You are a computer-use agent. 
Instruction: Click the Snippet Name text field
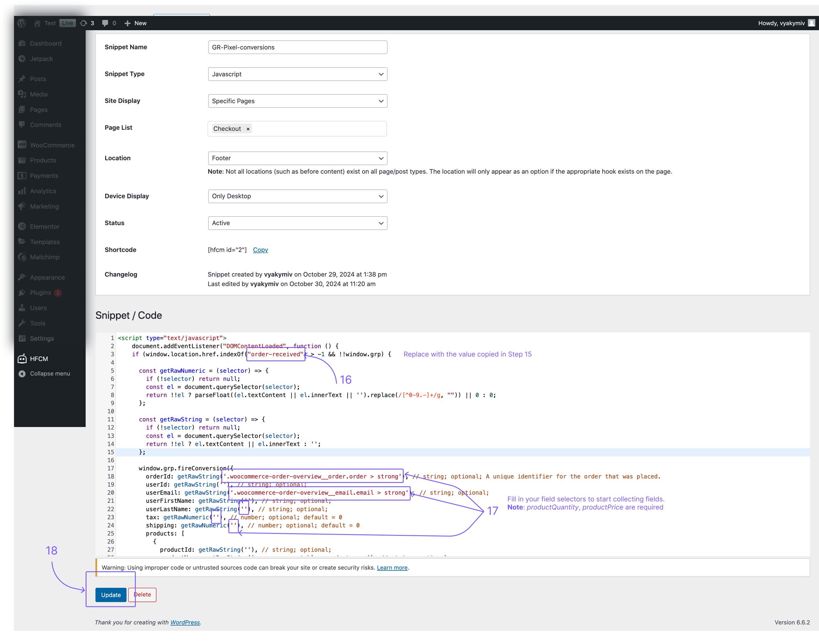(297, 48)
